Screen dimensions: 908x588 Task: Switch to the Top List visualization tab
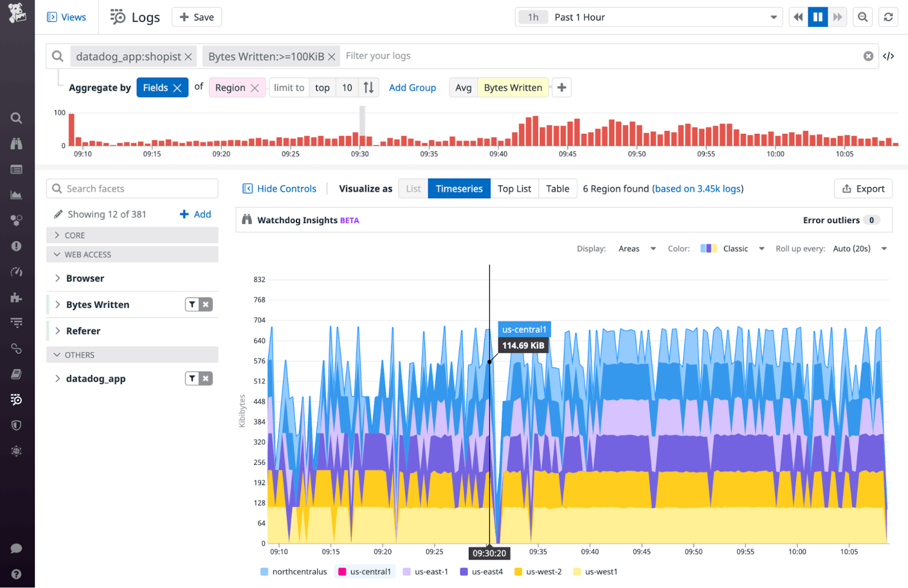(514, 188)
